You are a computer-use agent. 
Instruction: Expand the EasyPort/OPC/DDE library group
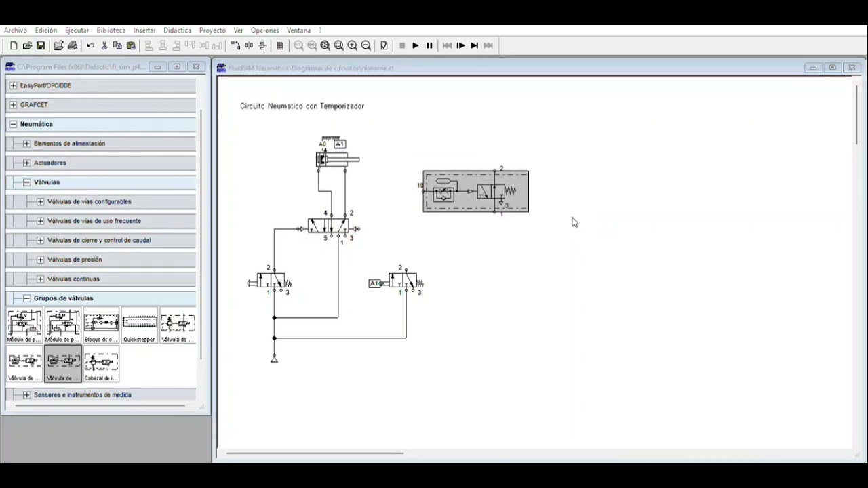[13, 85]
